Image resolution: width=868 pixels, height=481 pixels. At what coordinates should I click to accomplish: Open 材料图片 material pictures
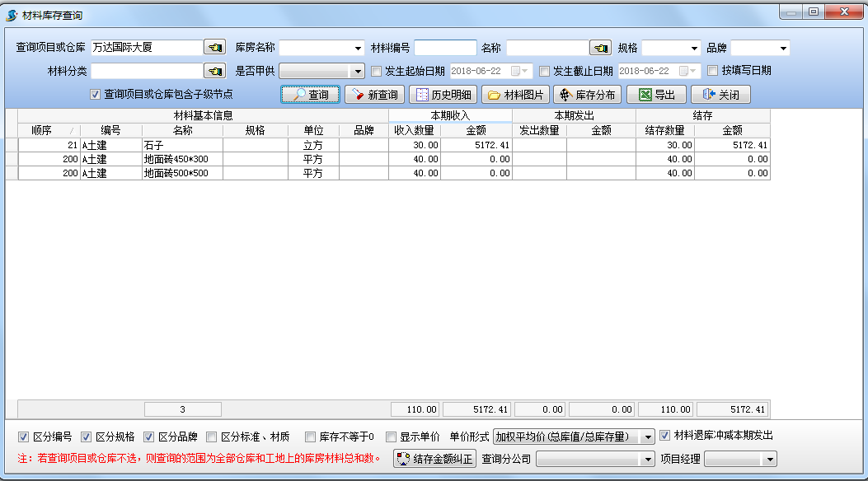tap(514, 95)
